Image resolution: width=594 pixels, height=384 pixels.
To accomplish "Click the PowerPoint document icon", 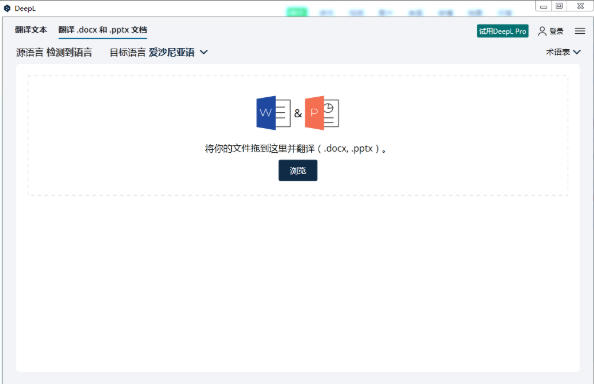I will click(x=322, y=113).
